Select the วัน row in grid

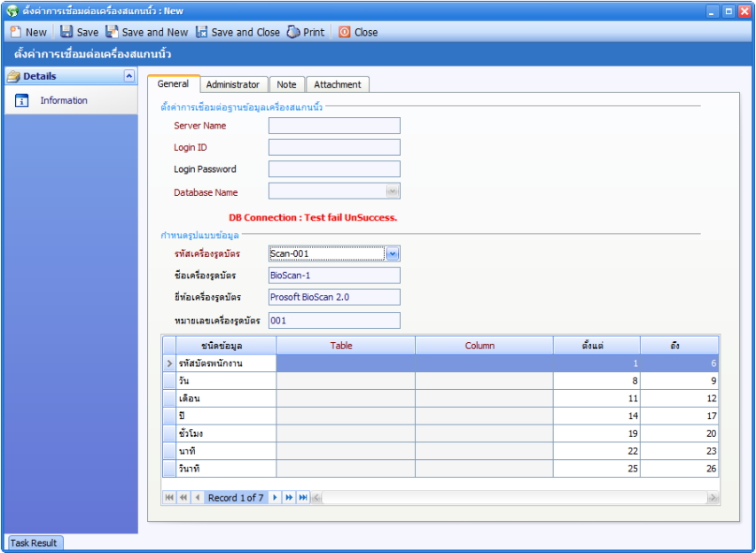pyautogui.click(x=440, y=381)
